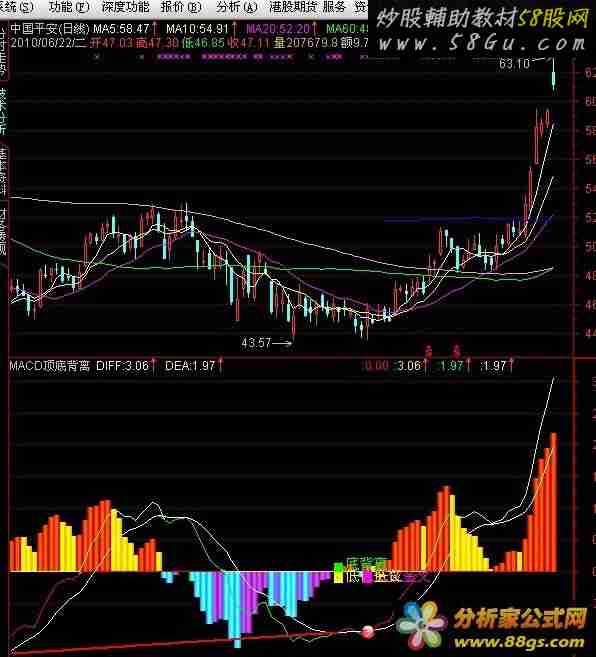Switch to the 技术分析 side tab
Viewport: 596px width, 657px height.
(x=3, y=111)
